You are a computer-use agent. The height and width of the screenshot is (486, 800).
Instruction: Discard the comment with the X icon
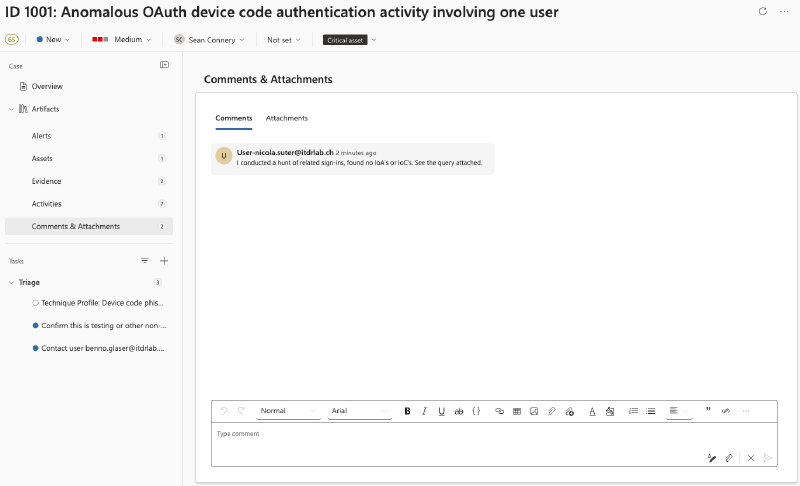click(751, 458)
